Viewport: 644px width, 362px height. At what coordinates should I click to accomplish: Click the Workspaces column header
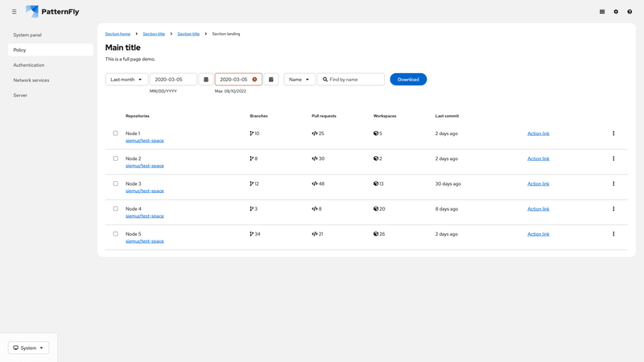click(x=385, y=116)
